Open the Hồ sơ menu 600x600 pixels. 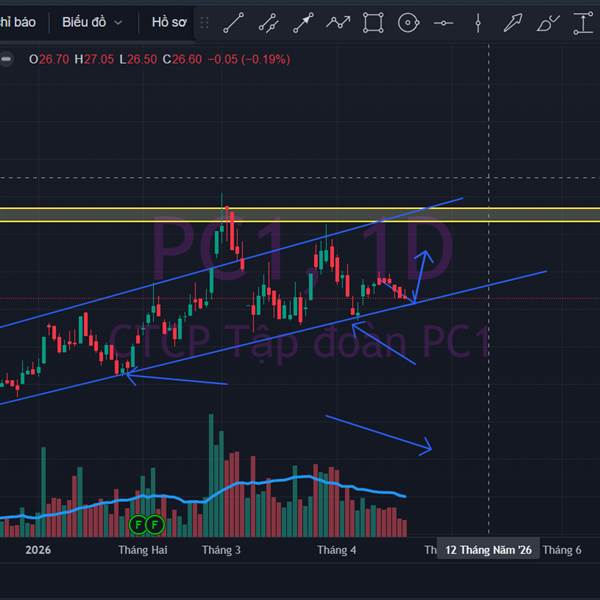[x=169, y=22]
